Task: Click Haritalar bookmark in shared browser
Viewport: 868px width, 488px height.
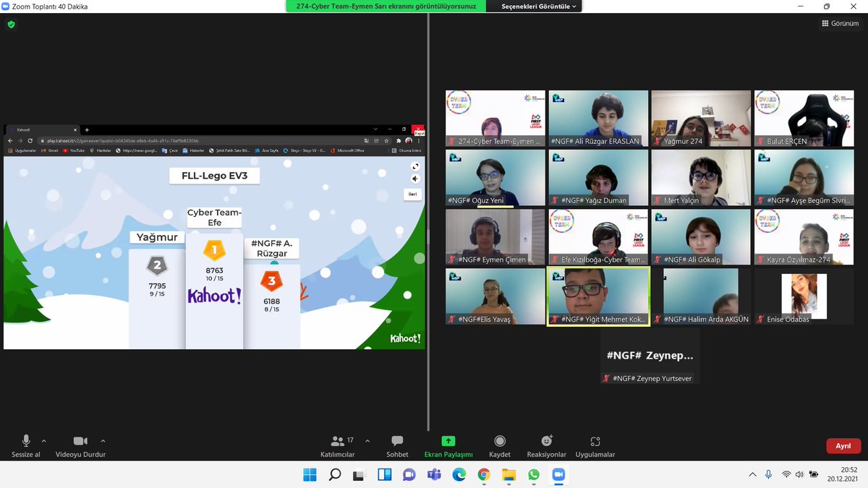Action: click(101, 150)
